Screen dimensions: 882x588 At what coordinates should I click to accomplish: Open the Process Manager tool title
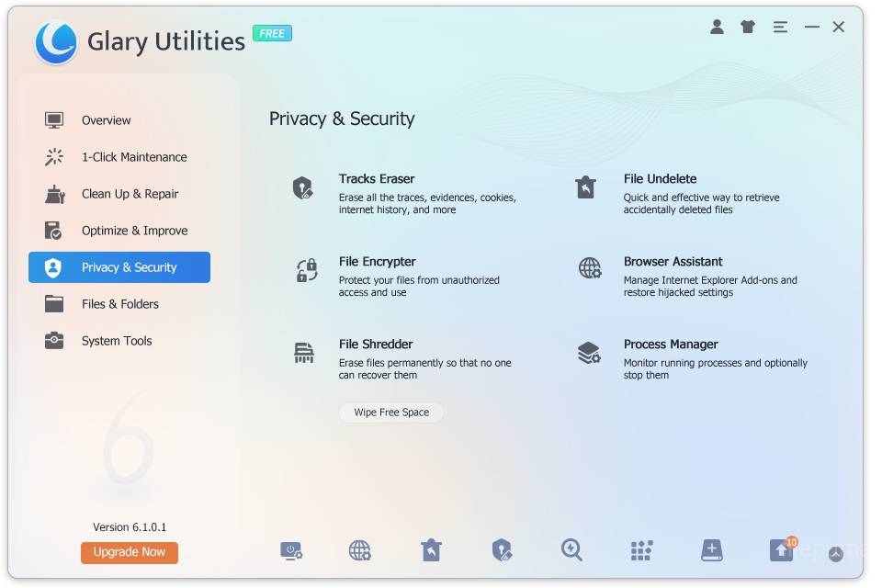[x=671, y=345]
